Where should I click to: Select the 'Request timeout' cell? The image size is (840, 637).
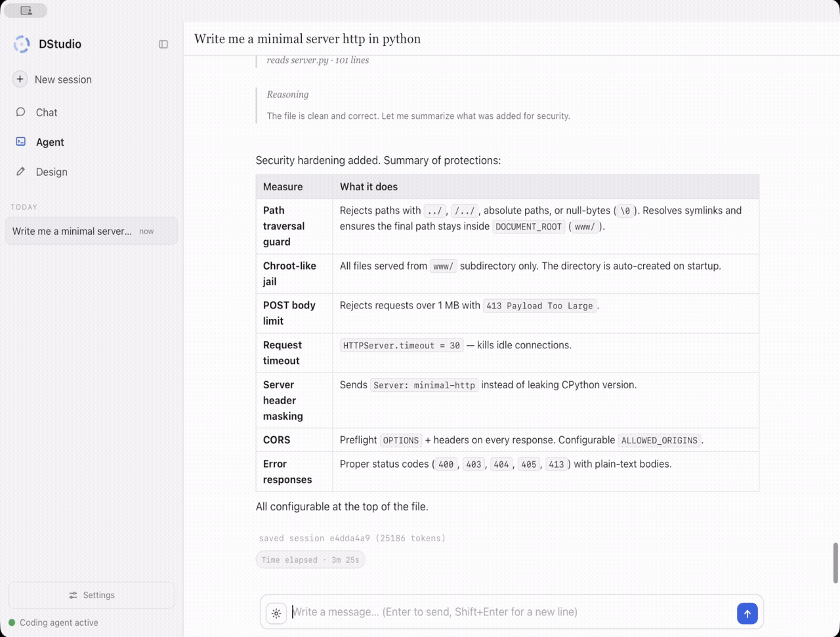[x=294, y=353]
